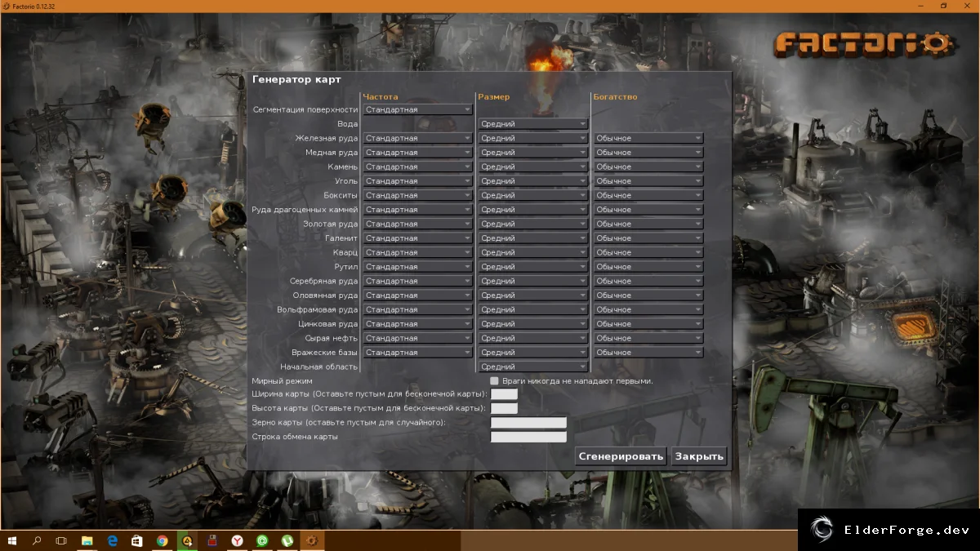Open Mail.ru Agent taskbar icon
Image resolution: width=980 pixels, height=551 pixels.
click(262, 540)
